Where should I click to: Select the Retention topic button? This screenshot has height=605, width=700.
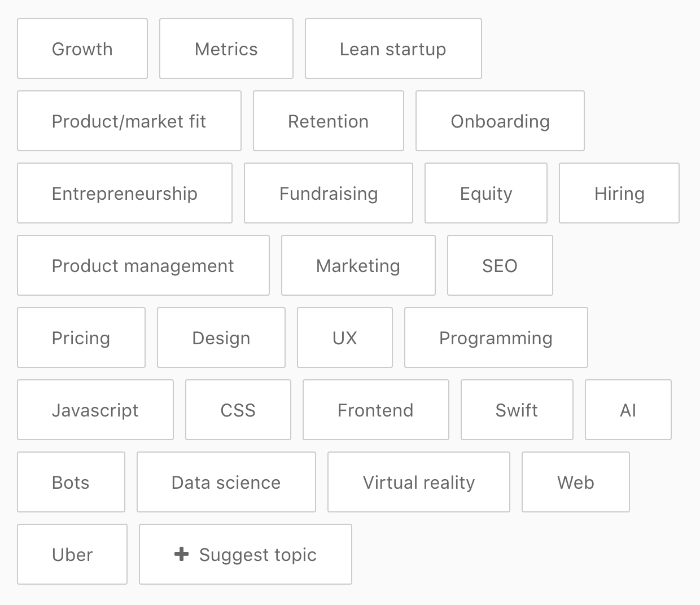tap(329, 121)
